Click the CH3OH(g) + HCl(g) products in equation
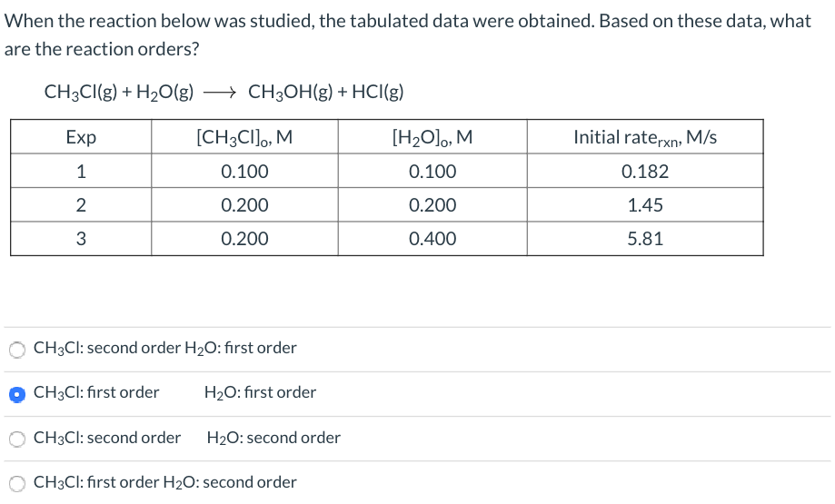Image resolution: width=835 pixels, height=504 pixels. (x=326, y=92)
